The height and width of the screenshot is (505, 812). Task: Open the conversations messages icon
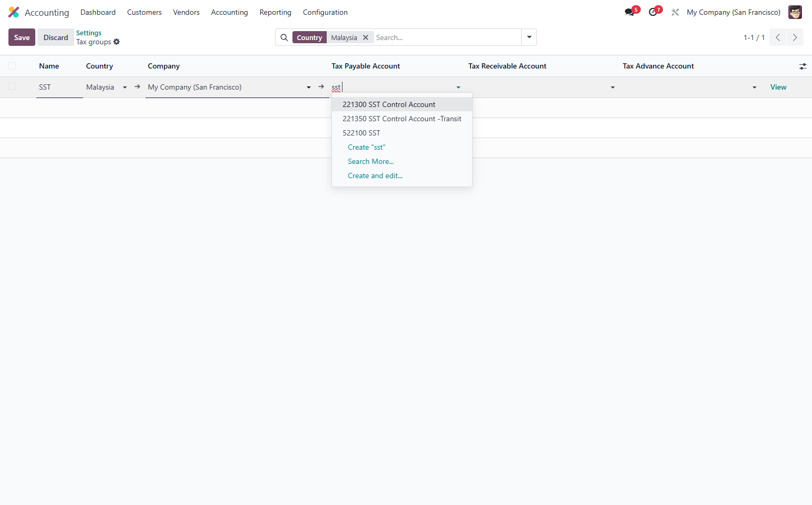point(630,12)
